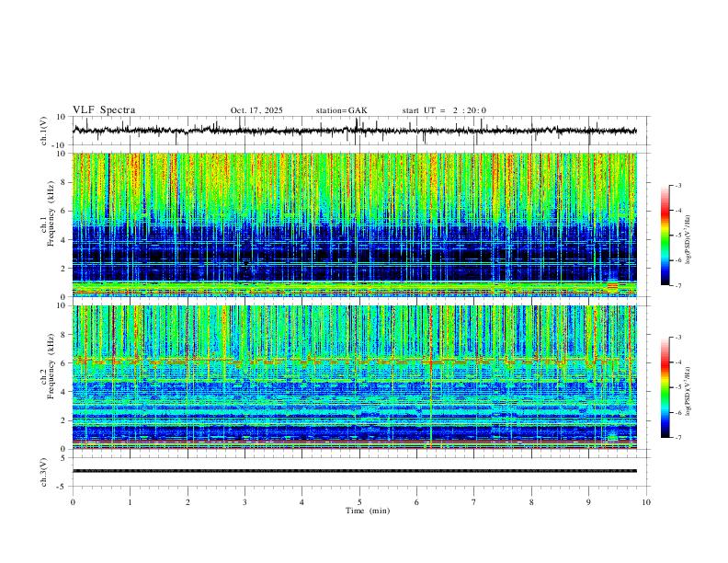Click the time-axis tick label "2"
728x563 pixels.
tap(188, 502)
